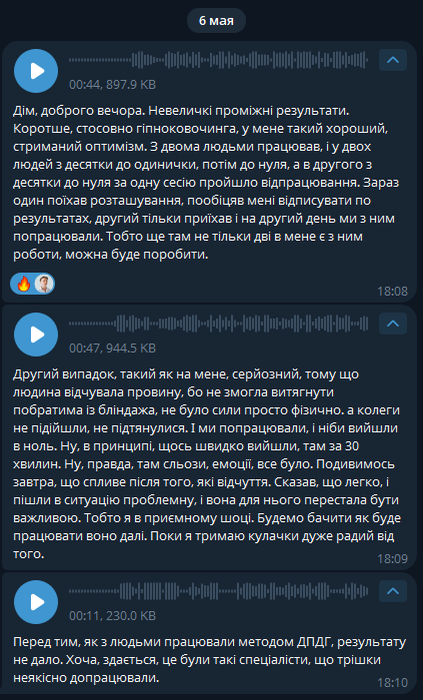Toggle the fire emoji reaction

point(23,283)
